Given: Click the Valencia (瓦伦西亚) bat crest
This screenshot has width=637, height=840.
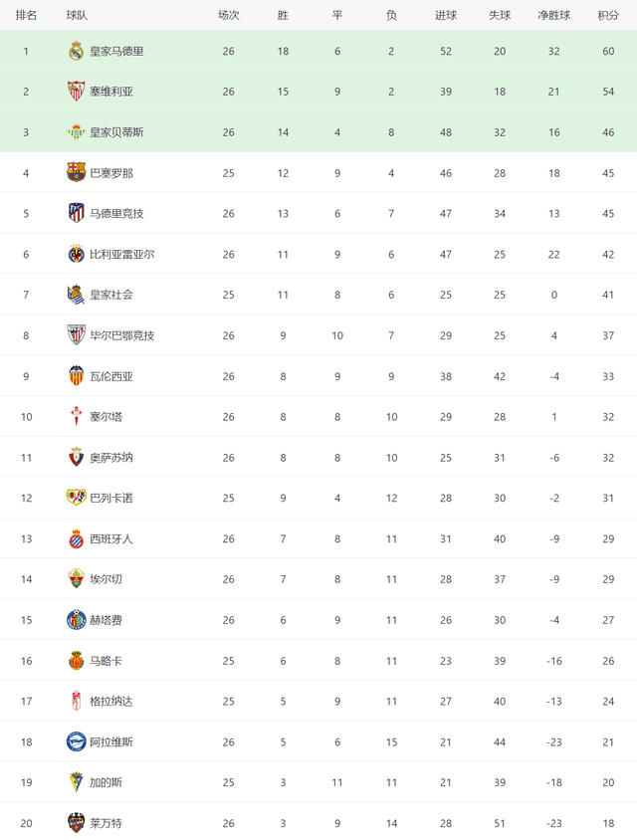Looking at the screenshot, I should 76,376.
